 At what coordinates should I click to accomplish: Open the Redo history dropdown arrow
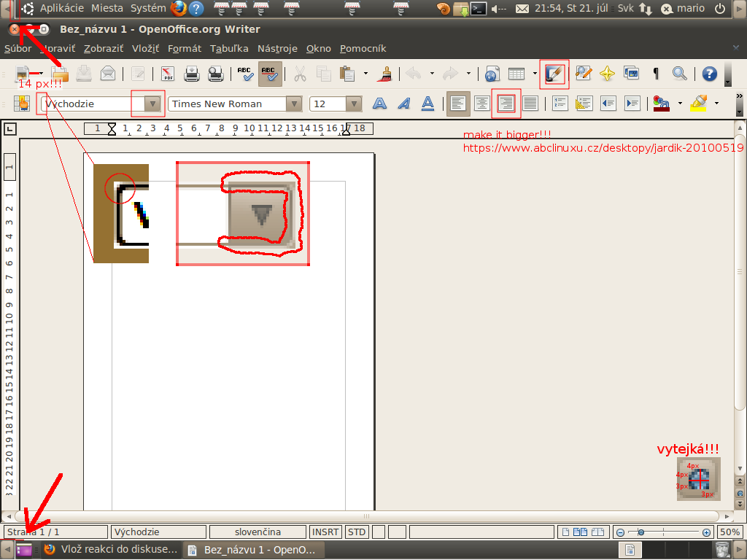[x=468, y=74]
